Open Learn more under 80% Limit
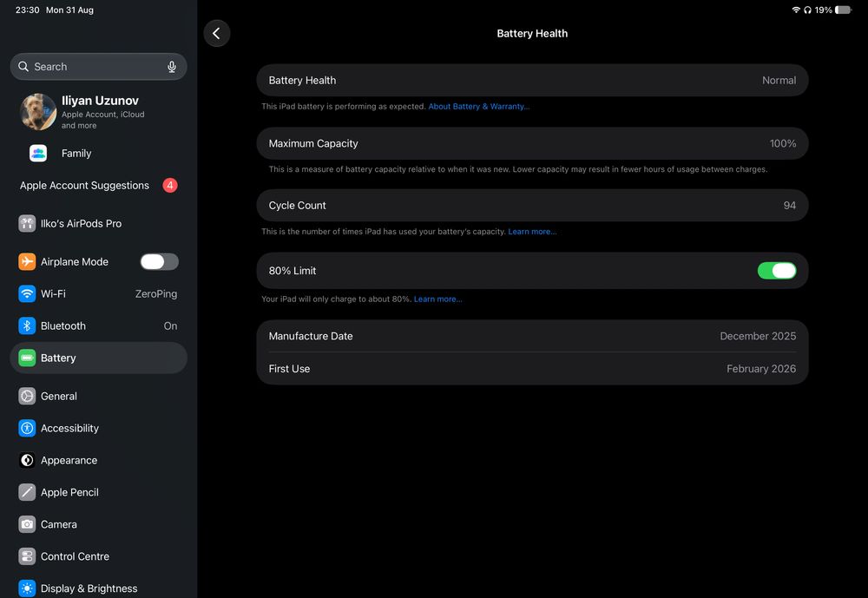The width and height of the screenshot is (868, 598). (x=437, y=299)
